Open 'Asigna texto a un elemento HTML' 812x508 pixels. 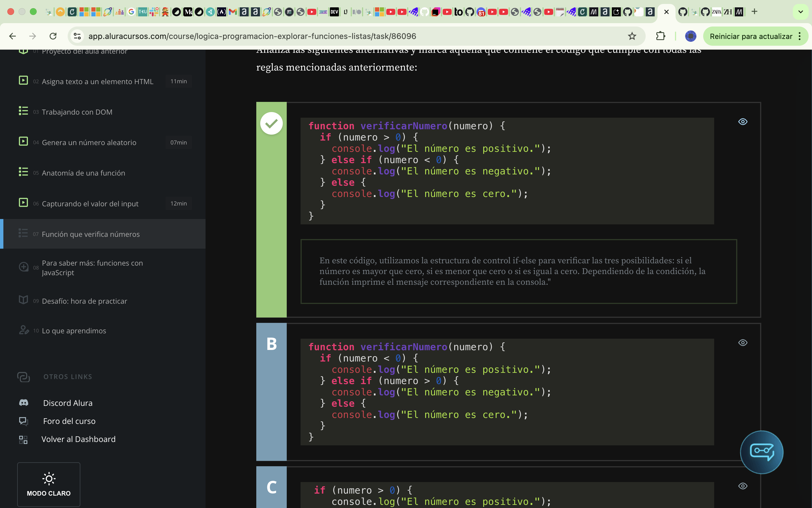point(97,81)
